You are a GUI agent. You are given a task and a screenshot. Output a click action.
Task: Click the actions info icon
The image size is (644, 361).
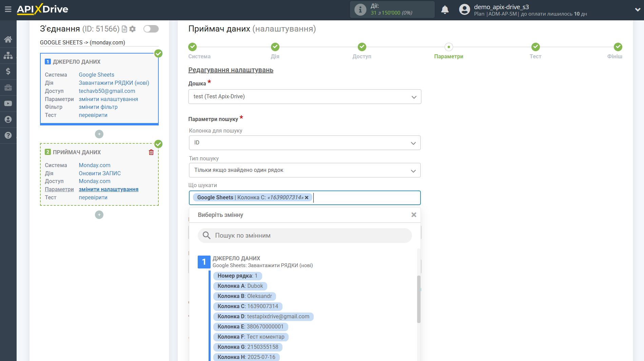point(360,9)
